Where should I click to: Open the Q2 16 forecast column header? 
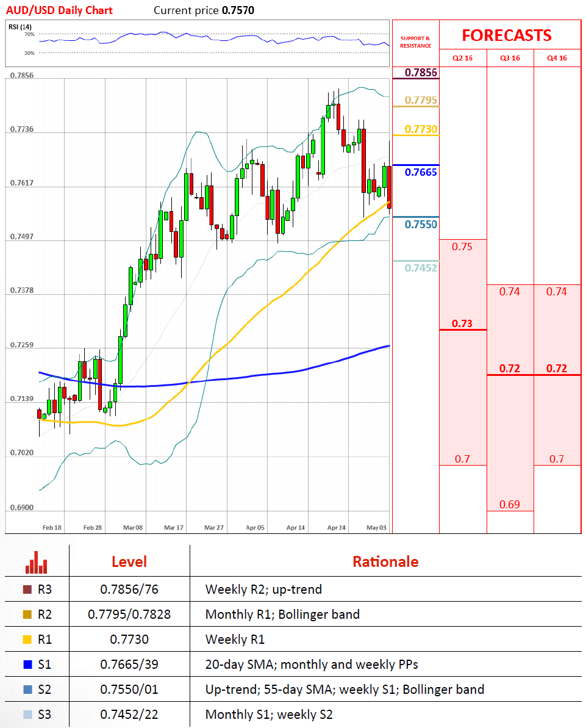coord(462,59)
